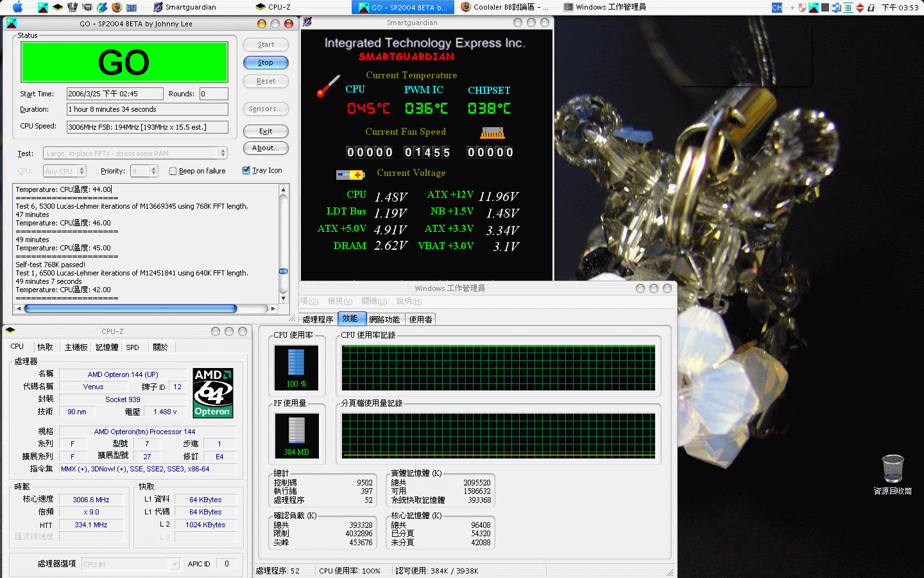Open the Priority dropdown
This screenshot has height=578, width=924.
point(144,171)
